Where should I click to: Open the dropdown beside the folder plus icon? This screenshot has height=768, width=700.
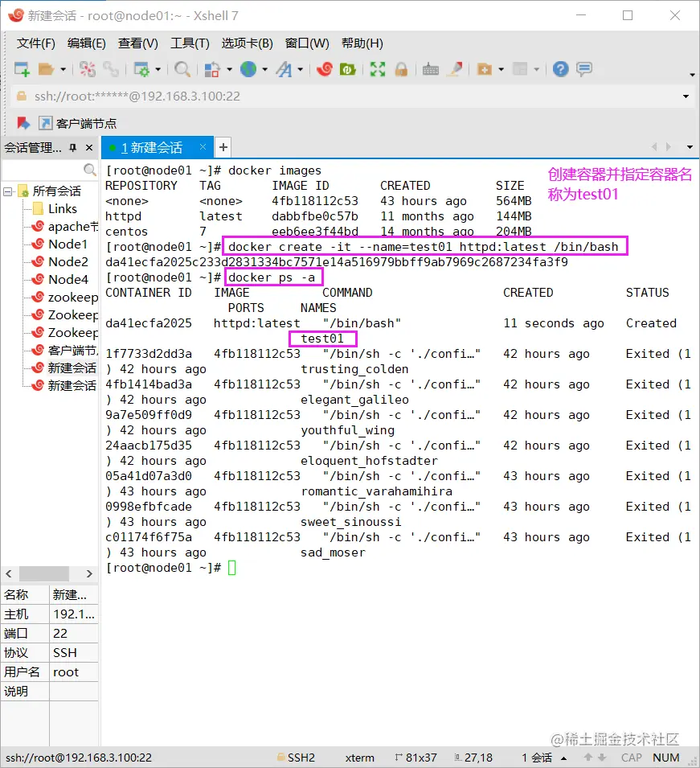(x=501, y=69)
